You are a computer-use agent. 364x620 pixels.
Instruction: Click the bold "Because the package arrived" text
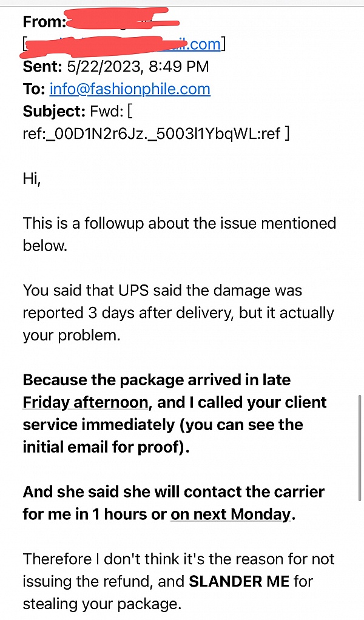pos(158,380)
